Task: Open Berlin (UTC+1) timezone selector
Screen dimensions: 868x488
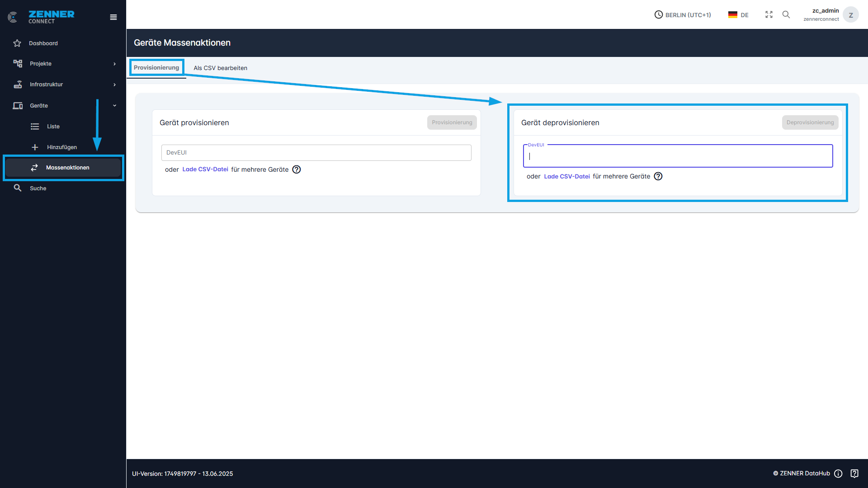Action: pos(683,15)
